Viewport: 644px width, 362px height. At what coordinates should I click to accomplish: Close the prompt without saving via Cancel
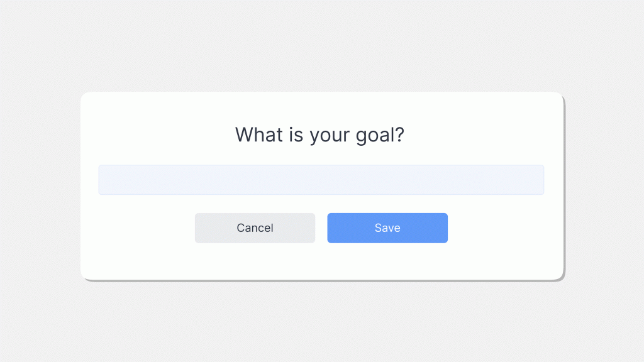click(x=255, y=228)
